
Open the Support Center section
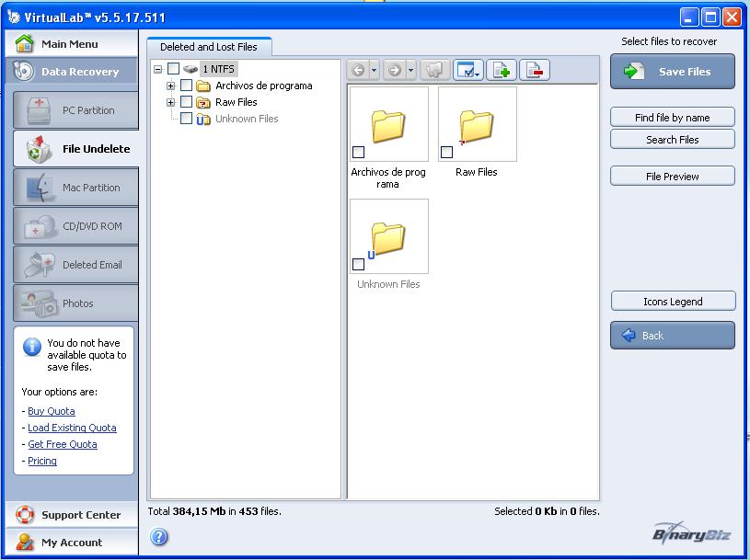point(72,515)
